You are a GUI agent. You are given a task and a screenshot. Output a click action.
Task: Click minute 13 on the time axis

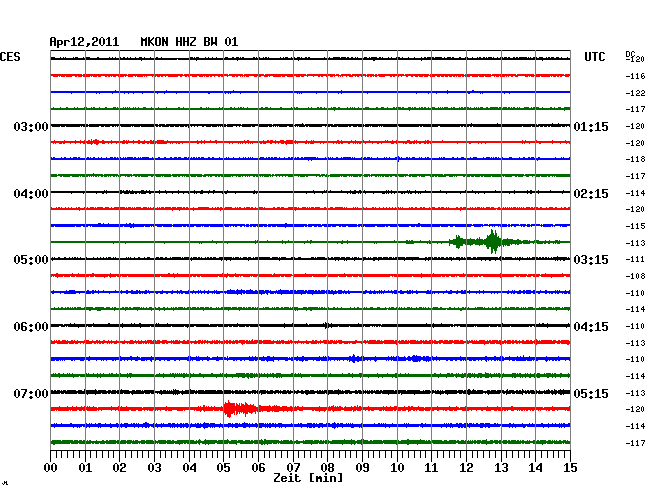[x=501, y=468]
